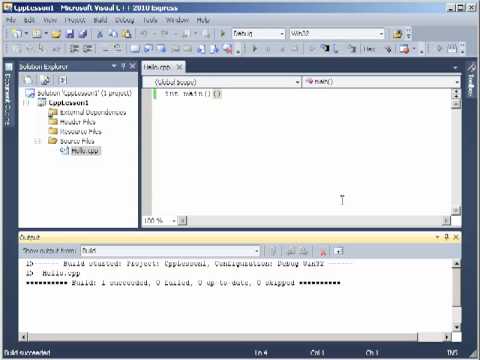Screen dimensions: 480x360
Task: Close the Hello.cpp tab
Action: point(179,67)
